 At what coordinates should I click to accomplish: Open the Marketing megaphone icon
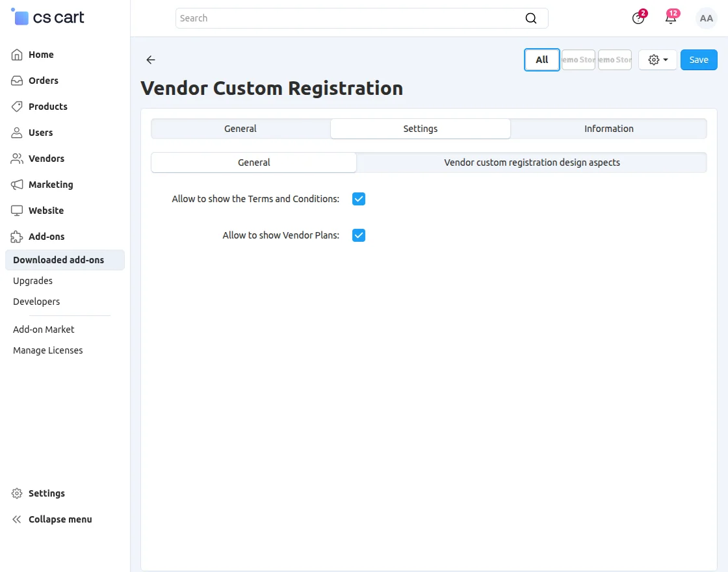[x=17, y=185]
